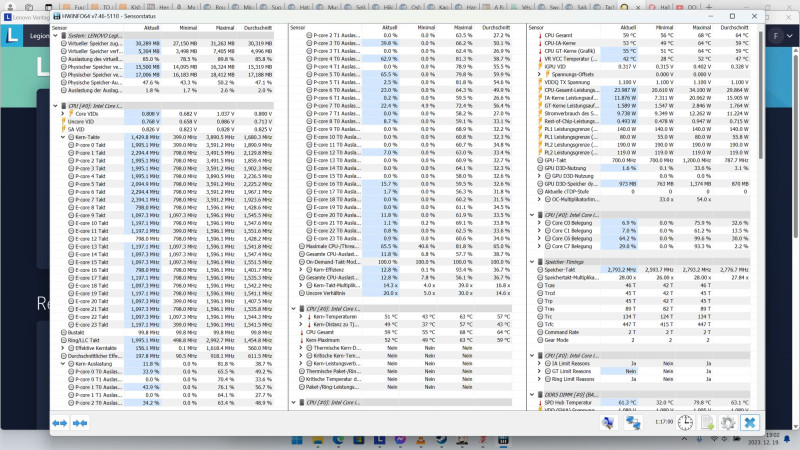Select the IGPU VID row
The height and width of the screenshot is (450, 800).
(643, 67)
